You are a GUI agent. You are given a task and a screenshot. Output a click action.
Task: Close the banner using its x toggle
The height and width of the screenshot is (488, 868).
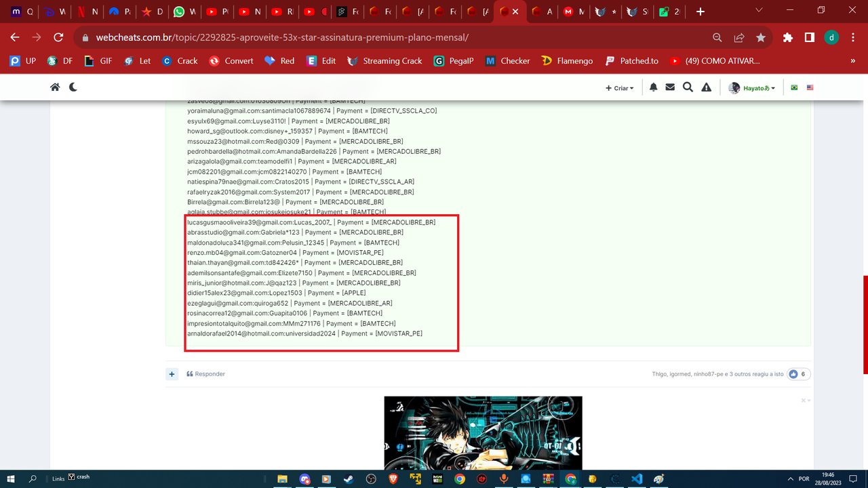pos(804,401)
